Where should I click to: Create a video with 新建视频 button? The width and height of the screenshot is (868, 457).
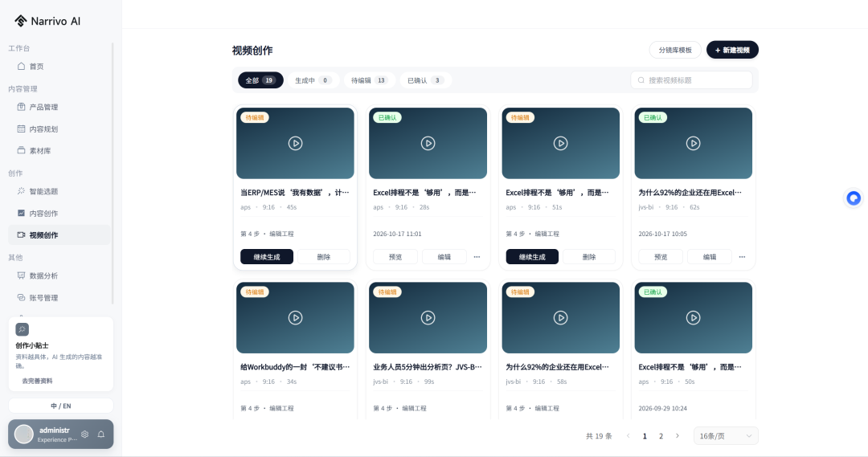click(x=732, y=50)
